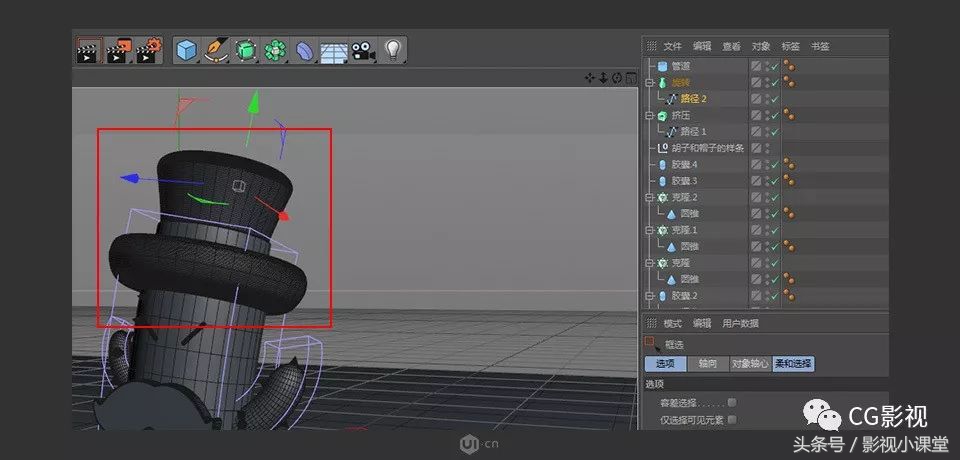Viewport: 960px width, 460px height.
Task: Open the 书签 menu
Action: click(819, 46)
